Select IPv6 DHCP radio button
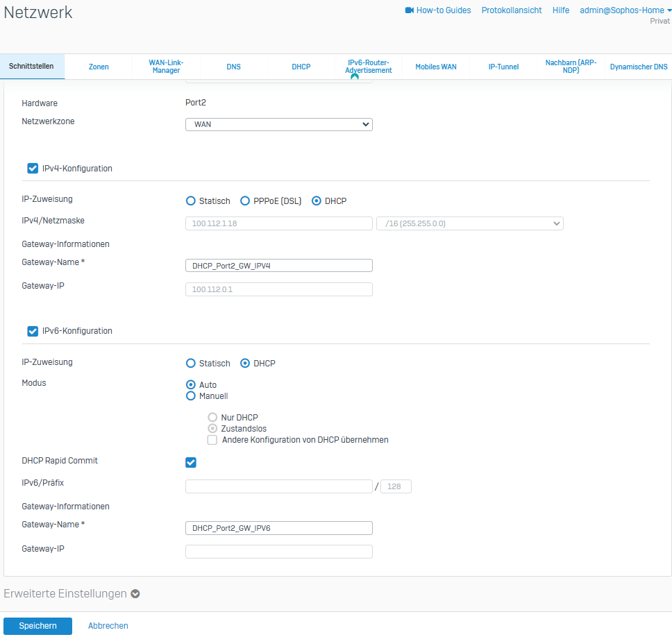 click(x=245, y=364)
